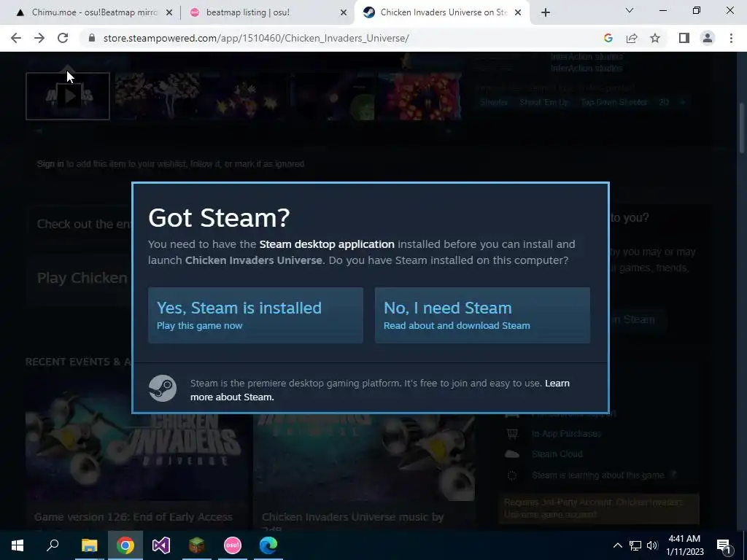
Task: Click the 'In-App Purchases' feature entry
Action: pyautogui.click(x=566, y=434)
